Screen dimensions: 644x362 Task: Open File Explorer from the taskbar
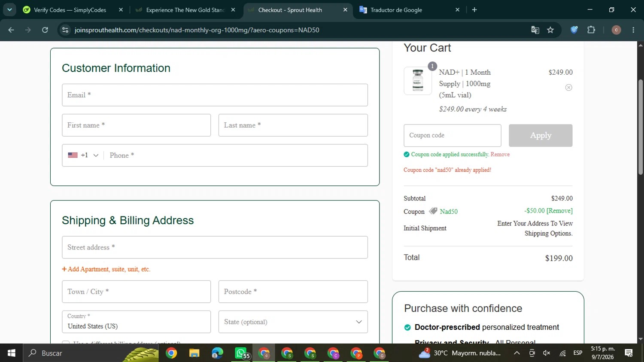tap(194, 353)
